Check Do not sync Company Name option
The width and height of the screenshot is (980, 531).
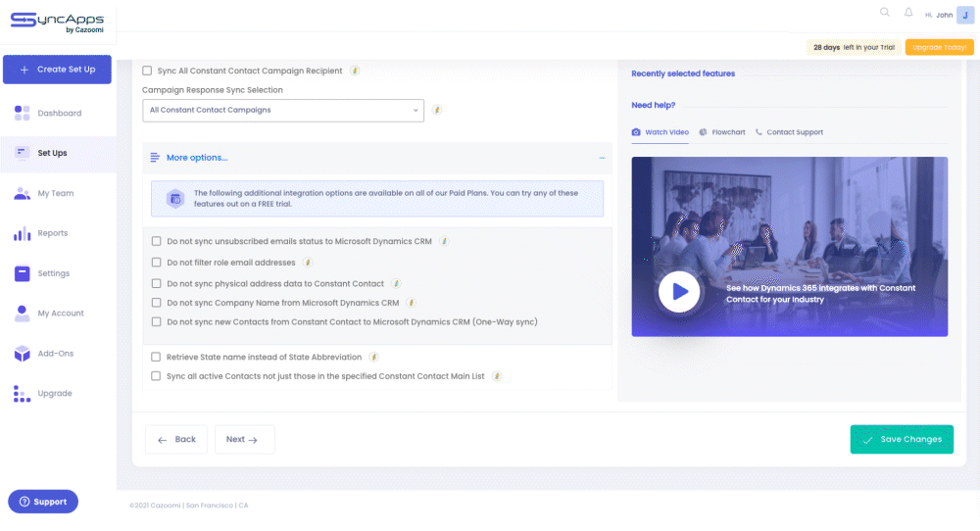156,303
